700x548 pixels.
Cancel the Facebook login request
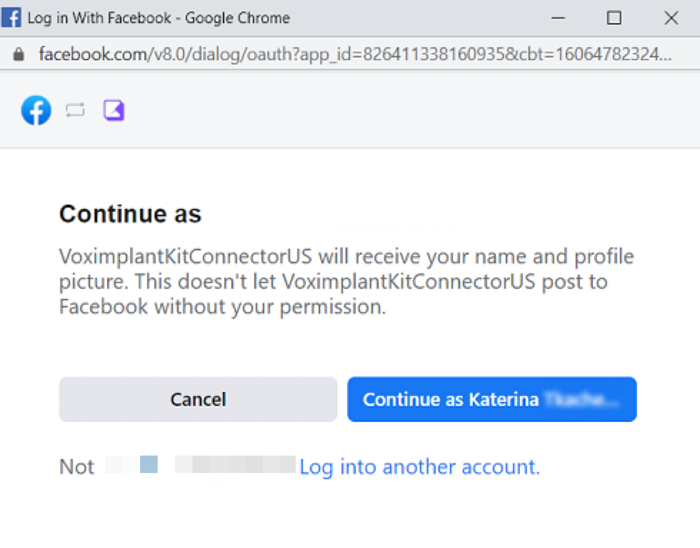pyautogui.click(x=198, y=399)
